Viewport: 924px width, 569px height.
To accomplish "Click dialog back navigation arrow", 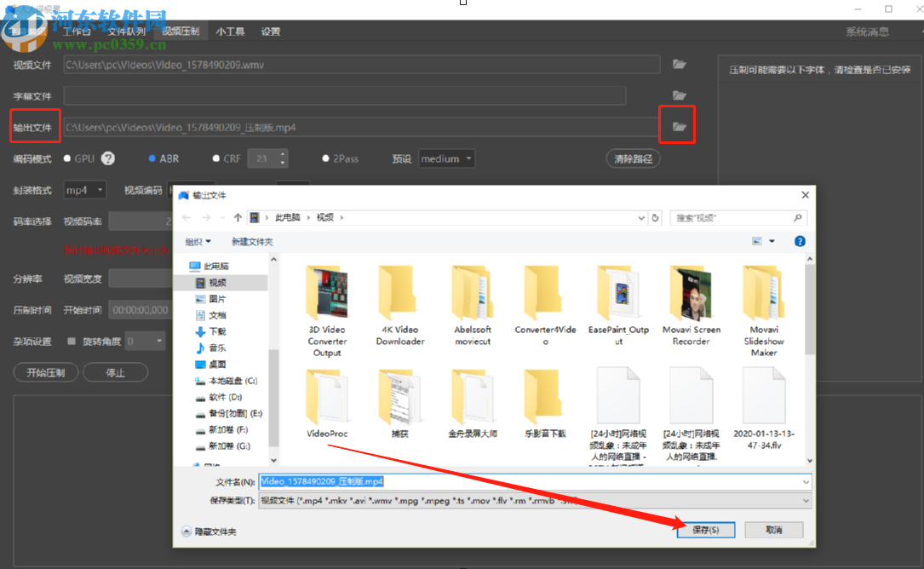I will (x=187, y=217).
